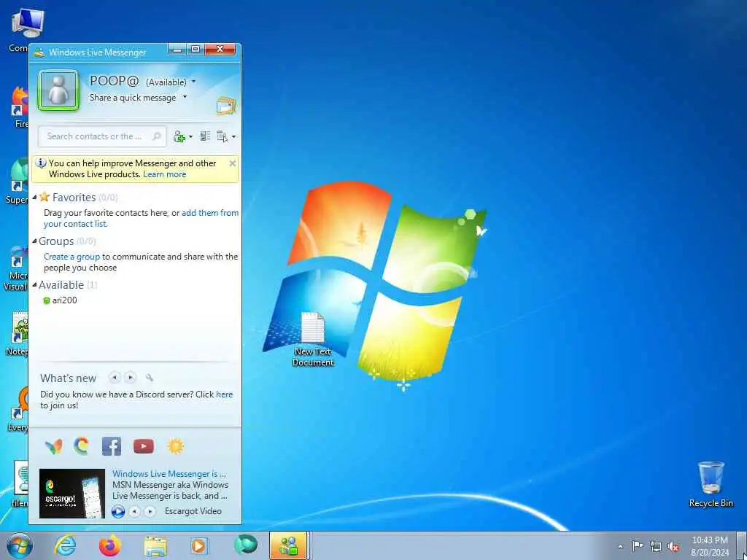Open Windows Live Messenger is... headline link
Viewport: 747px width, 560px height.
(x=169, y=474)
